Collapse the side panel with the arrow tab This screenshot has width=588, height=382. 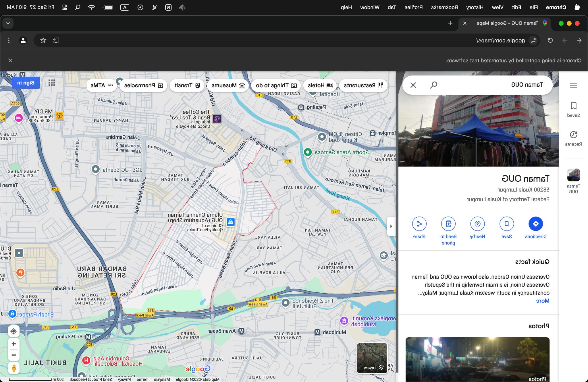391,226
